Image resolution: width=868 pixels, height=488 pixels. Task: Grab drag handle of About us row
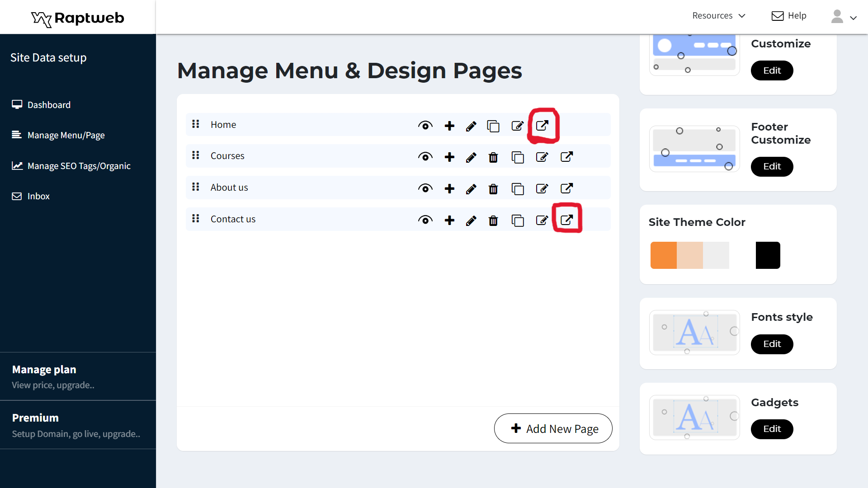point(196,187)
